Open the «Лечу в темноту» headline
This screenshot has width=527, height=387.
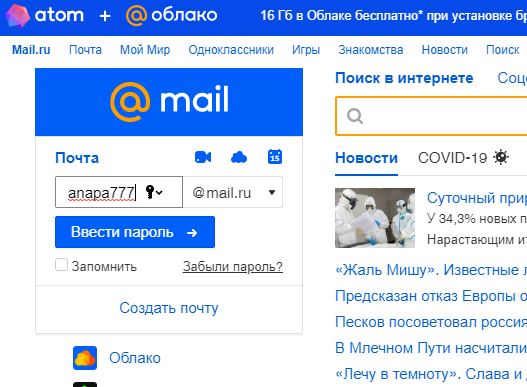click(431, 374)
